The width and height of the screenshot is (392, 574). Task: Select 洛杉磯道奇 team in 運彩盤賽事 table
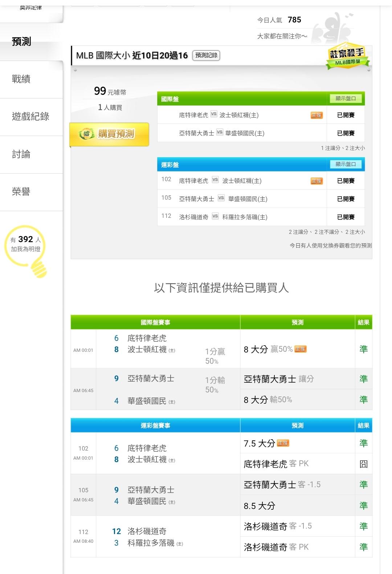(x=147, y=532)
